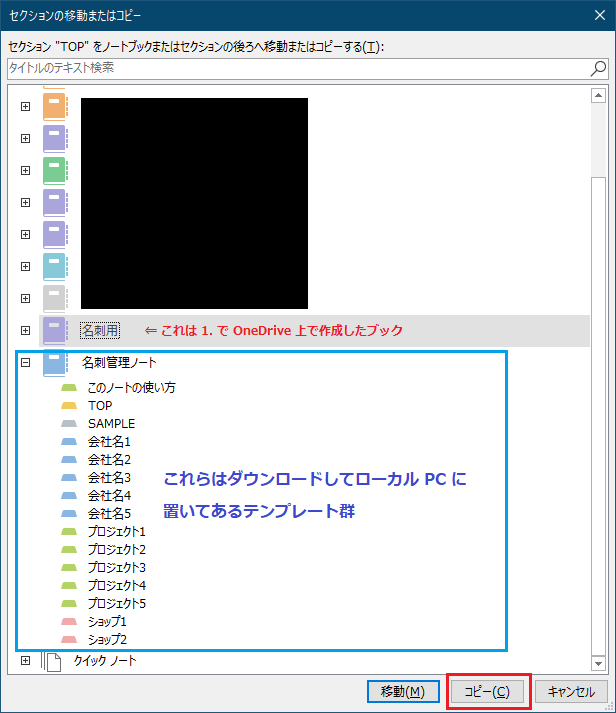Click the キャンセル button
Viewport: 616px width, 713px height.
coord(571,692)
